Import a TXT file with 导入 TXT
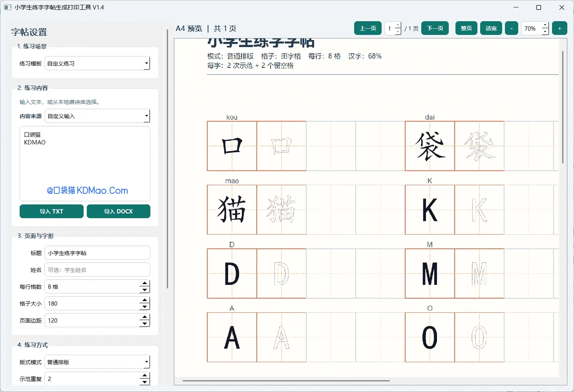This screenshot has width=574, height=392. (x=51, y=211)
